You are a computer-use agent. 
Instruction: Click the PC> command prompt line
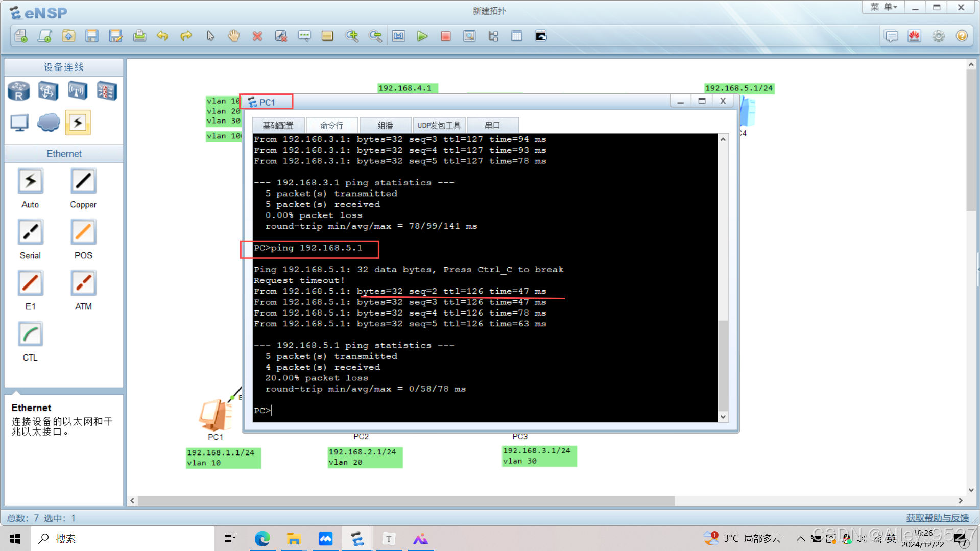click(x=263, y=410)
